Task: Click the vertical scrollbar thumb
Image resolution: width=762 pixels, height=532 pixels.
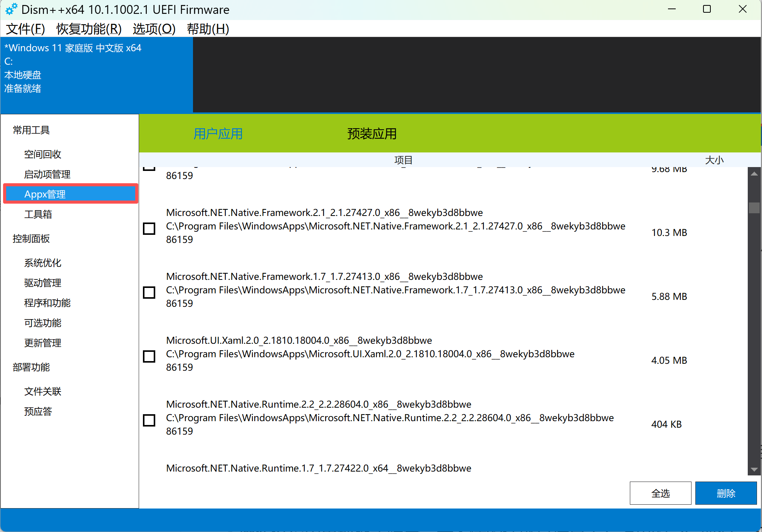Action: coord(754,208)
